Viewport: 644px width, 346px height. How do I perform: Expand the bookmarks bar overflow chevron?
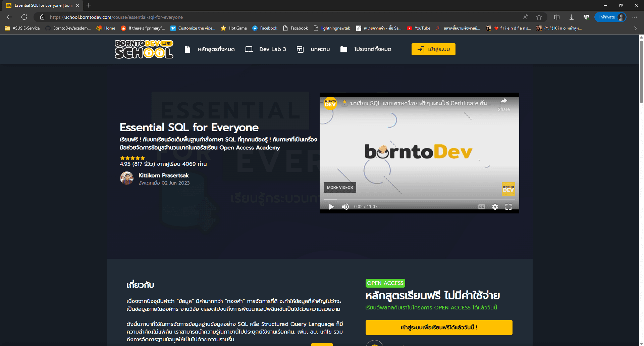pyautogui.click(x=635, y=28)
